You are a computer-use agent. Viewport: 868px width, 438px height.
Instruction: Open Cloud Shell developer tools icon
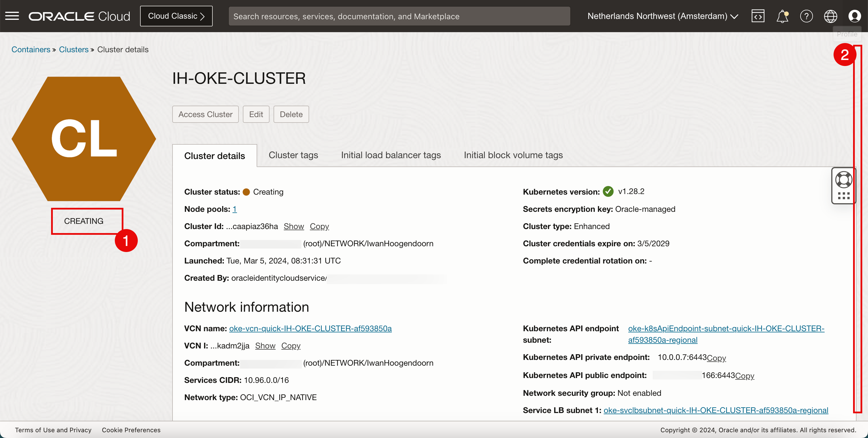[x=758, y=16]
